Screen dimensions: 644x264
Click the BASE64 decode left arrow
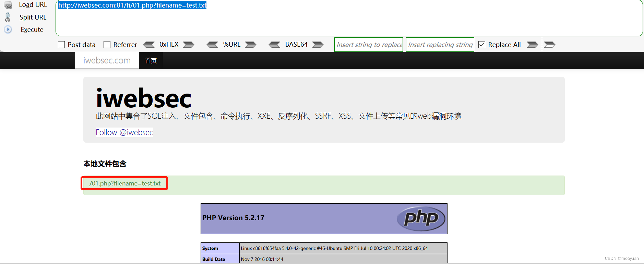point(274,45)
